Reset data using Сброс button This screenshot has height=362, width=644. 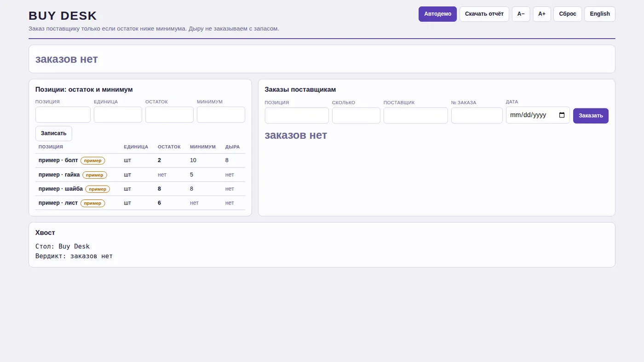click(x=568, y=14)
